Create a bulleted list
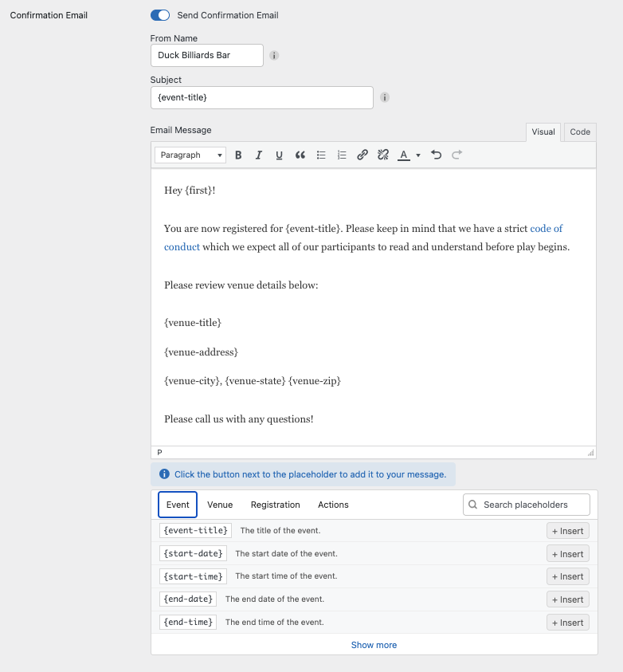This screenshot has width=623, height=672. coord(321,155)
